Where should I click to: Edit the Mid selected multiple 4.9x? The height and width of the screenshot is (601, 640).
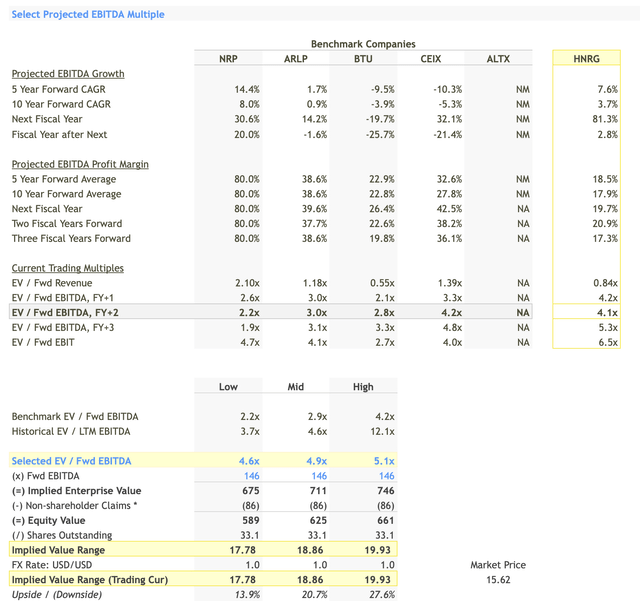[317, 461]
